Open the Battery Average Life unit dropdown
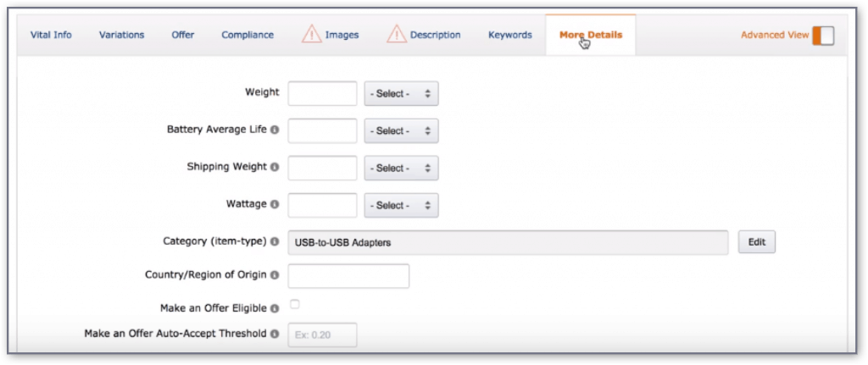This screenshot has width=868, height=365. point(401,131)
